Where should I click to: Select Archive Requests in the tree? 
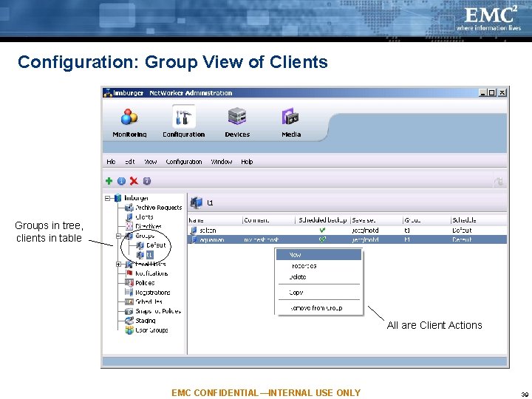158,208
